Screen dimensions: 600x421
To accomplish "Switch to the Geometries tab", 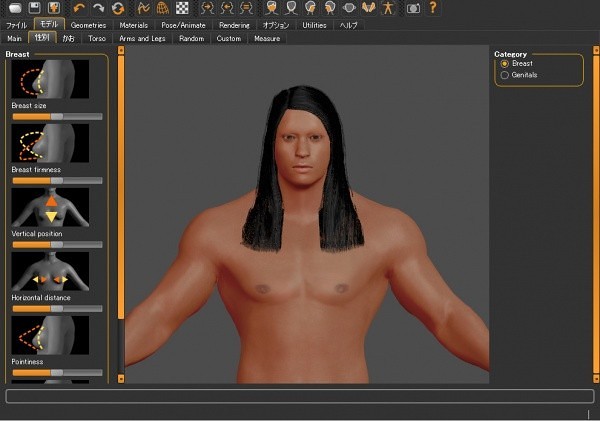I will tap(88, 25).
